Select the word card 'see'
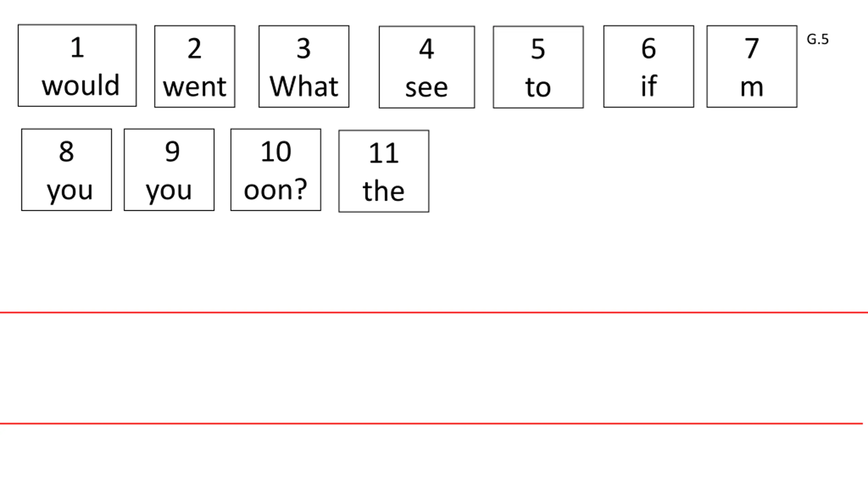Screen dimensions: 868x488 427,67
